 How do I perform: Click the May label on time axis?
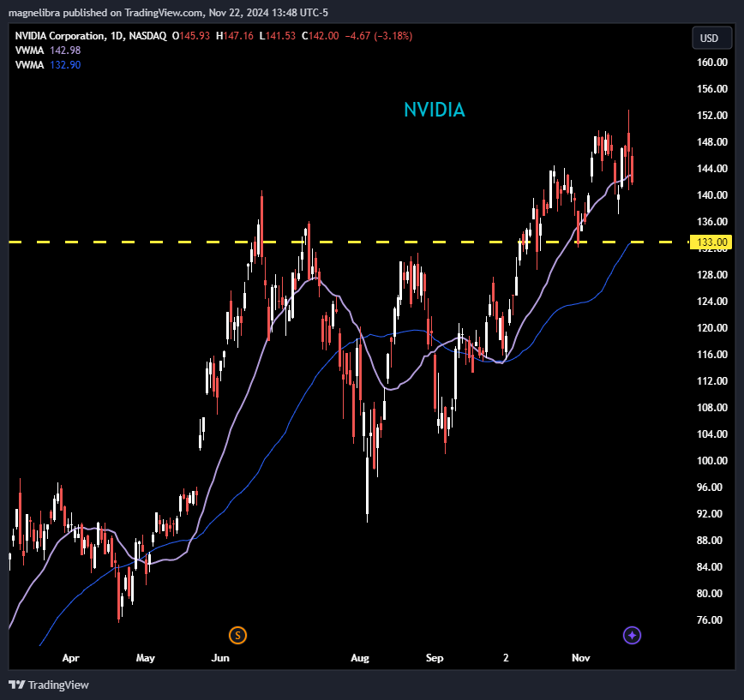pyautogui.click(x=145, y=658)
